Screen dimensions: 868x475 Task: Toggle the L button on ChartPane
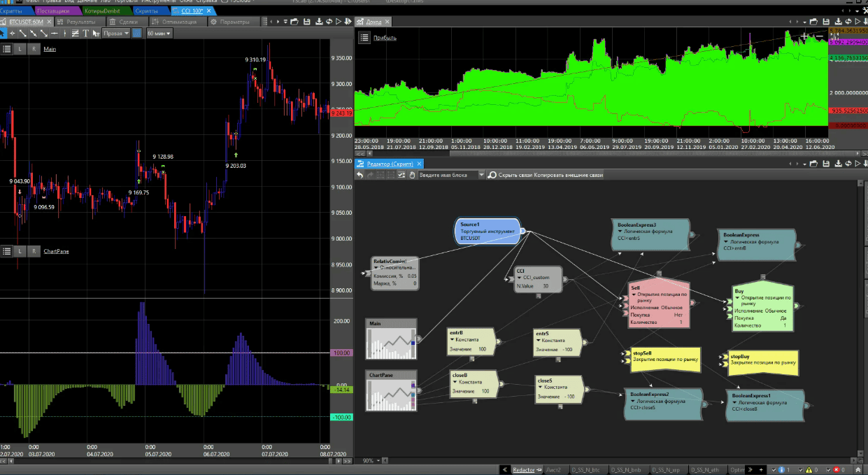coord(20,250)
